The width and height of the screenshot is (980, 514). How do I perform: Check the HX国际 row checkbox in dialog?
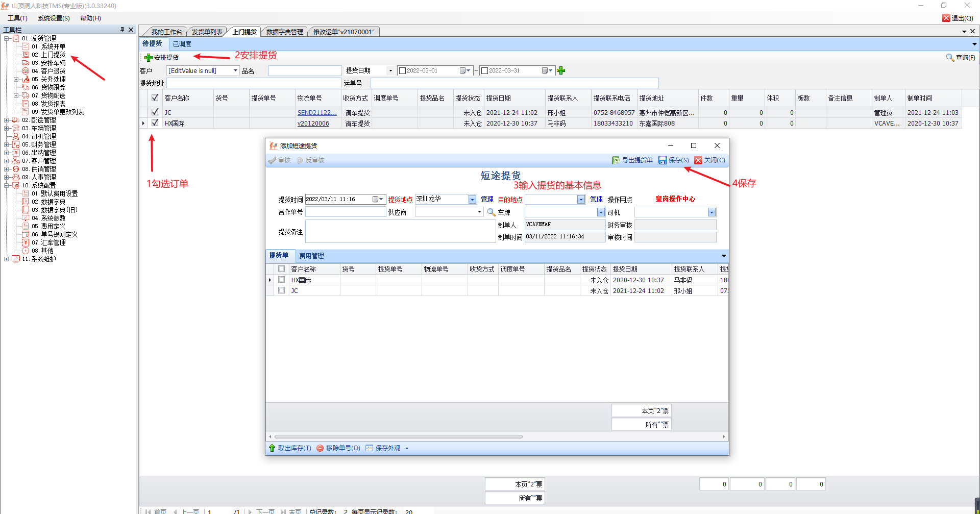point(281,280)
